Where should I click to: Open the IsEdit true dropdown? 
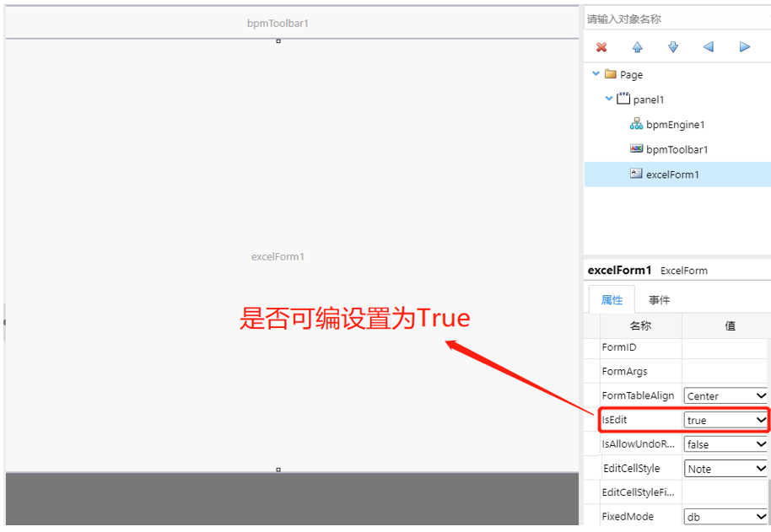(x=725, y=420)
